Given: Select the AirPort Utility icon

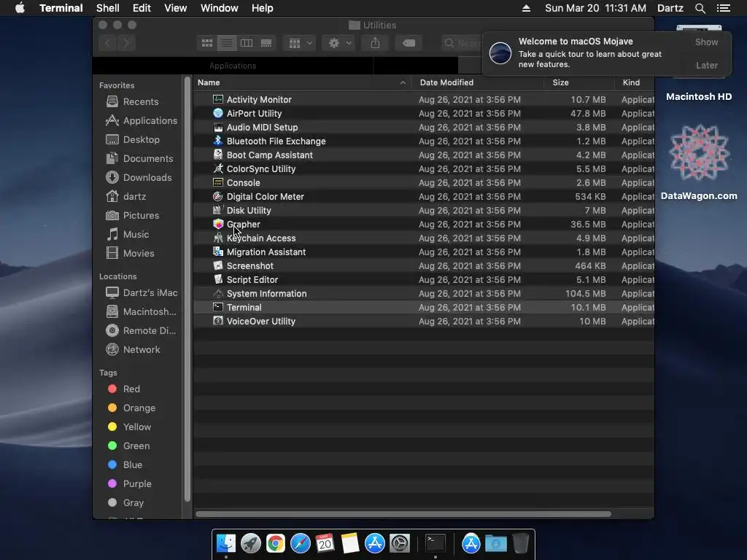Looking at the screenshot, I should coord(217,113).
